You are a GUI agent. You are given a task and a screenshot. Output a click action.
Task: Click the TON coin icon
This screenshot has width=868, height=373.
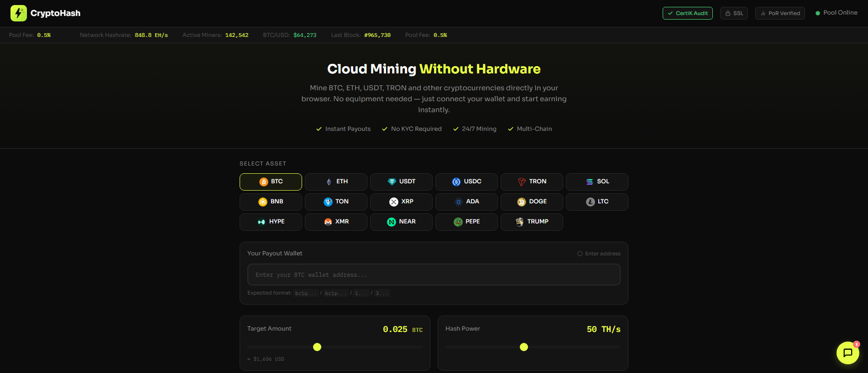328,202
